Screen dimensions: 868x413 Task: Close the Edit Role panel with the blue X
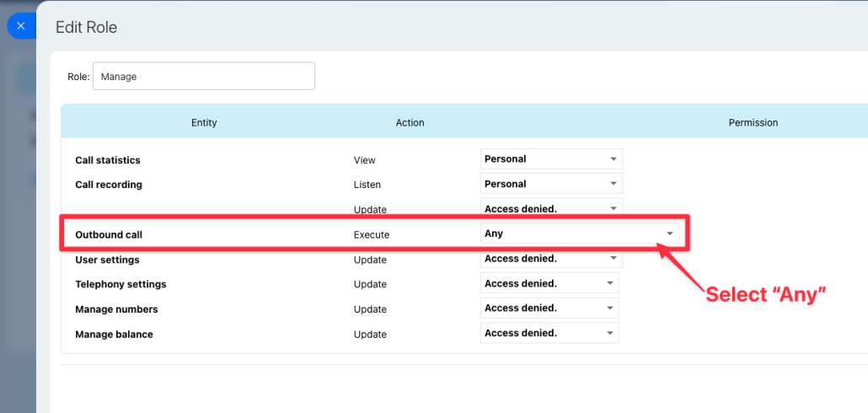(21, 26)
